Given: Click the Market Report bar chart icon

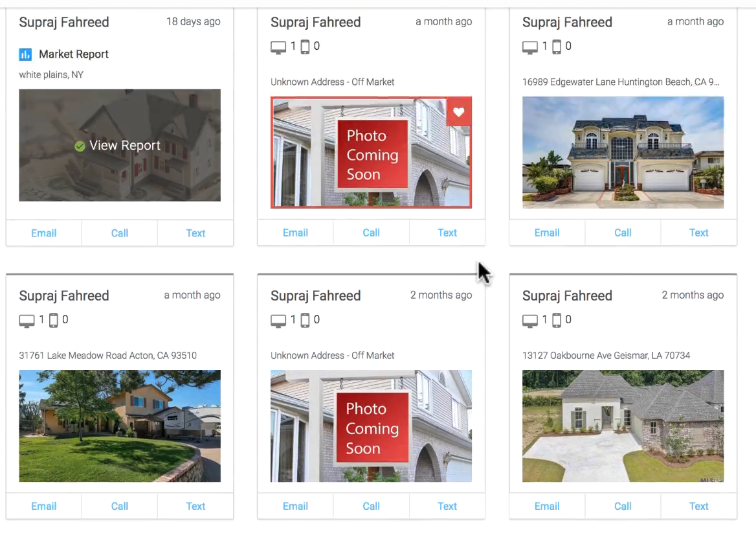Looking at the screenshot, I should pos(25,54).
